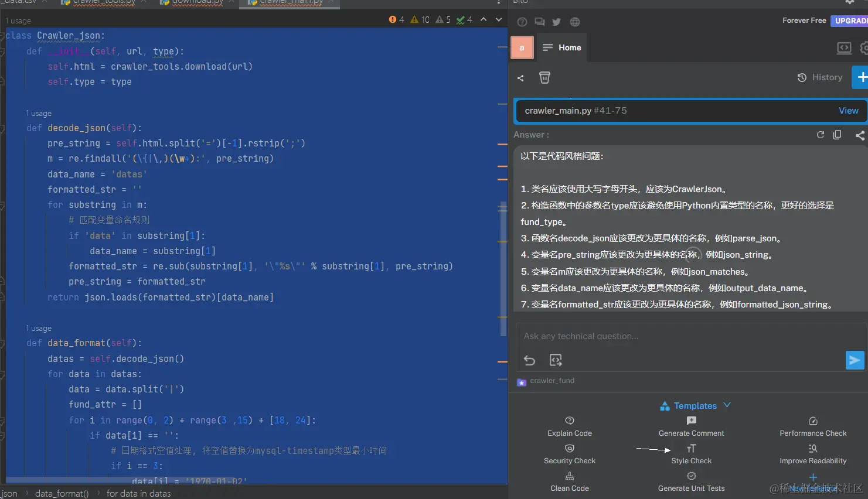Click the crawler_fund project folder icon
The image size is (868, 499).
pos(522,382)
